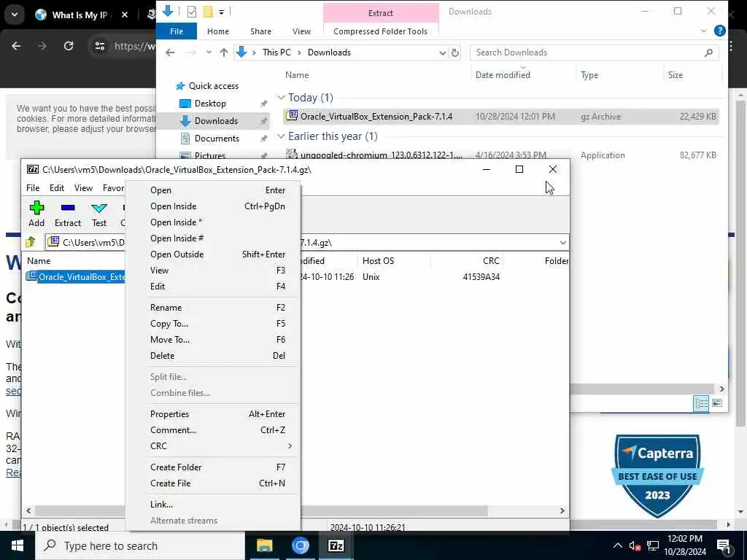Open 7-Zip File menu
This screenshot has width=747, height=560.
tap(33, 188)
